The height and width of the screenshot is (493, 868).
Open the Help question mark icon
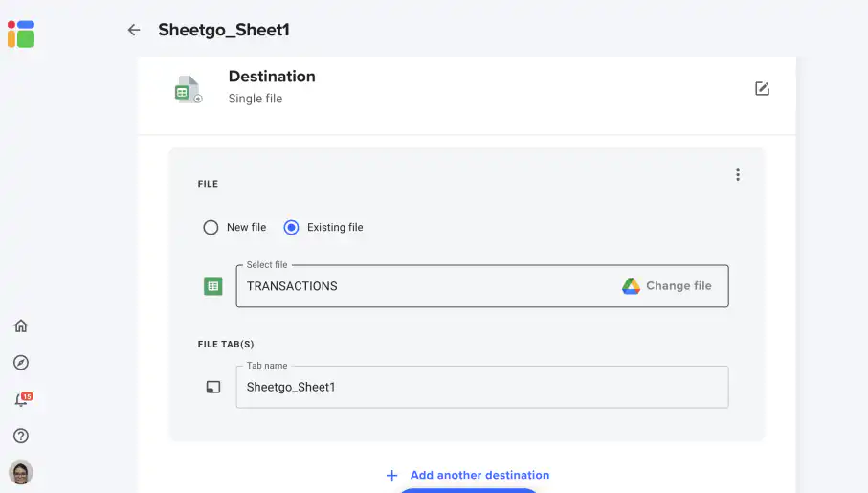21,436
